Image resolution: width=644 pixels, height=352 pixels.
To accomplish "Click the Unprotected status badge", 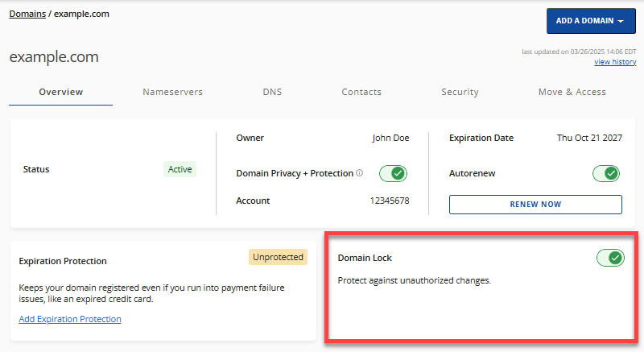I will click(x=278, y=257).
